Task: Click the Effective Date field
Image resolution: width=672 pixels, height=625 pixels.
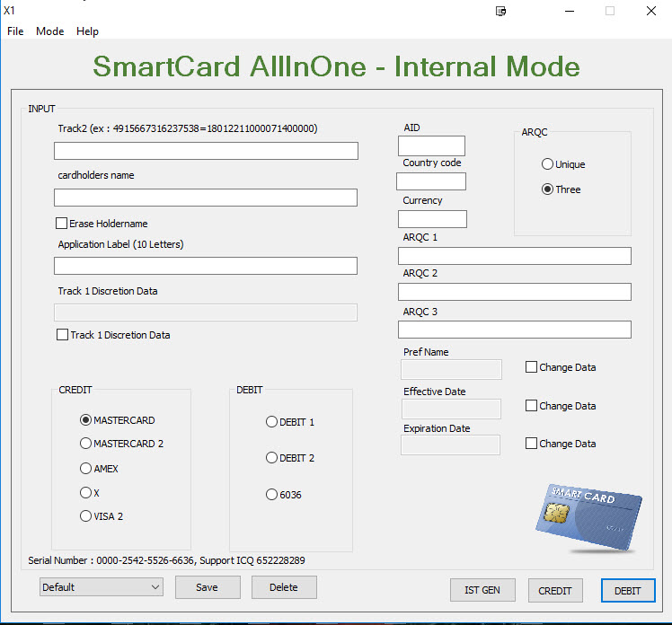Action: (x=451, y=409)
